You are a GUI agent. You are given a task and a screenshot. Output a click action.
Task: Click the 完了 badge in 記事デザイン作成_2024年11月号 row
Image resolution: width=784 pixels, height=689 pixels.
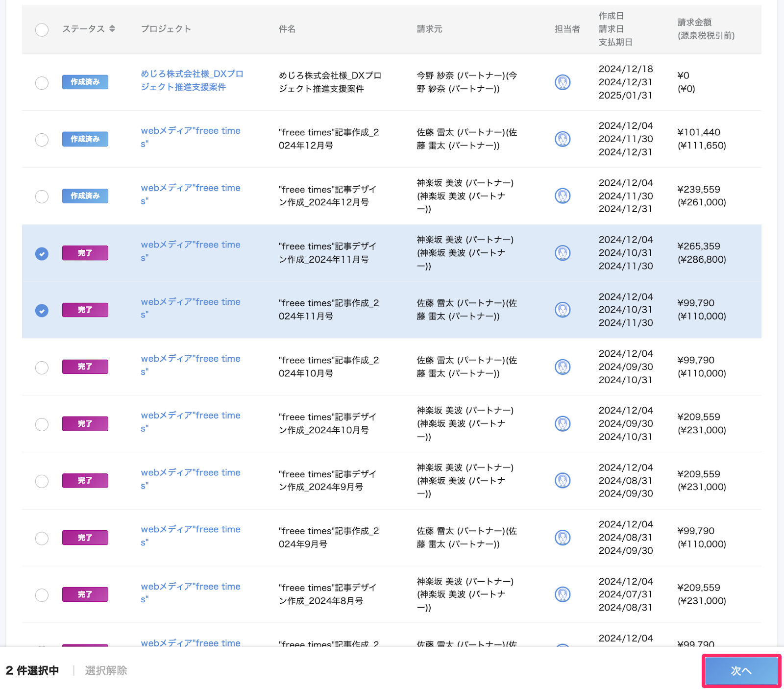point(85,253)
